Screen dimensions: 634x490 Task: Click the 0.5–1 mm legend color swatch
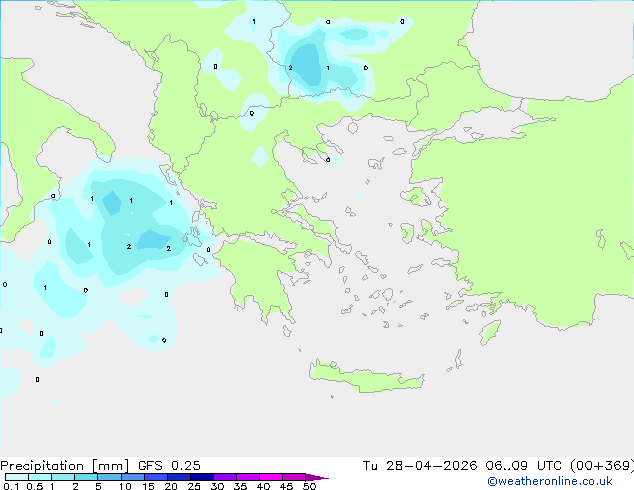click(40, 477)
